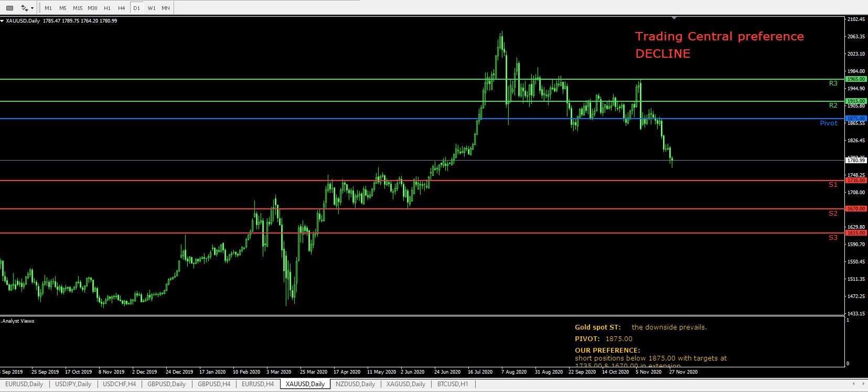Image resolution: width=868 pixels, height=392 pixels.
Task: Click the gray rectangle toolbar icon
Action: click(9, 8)
